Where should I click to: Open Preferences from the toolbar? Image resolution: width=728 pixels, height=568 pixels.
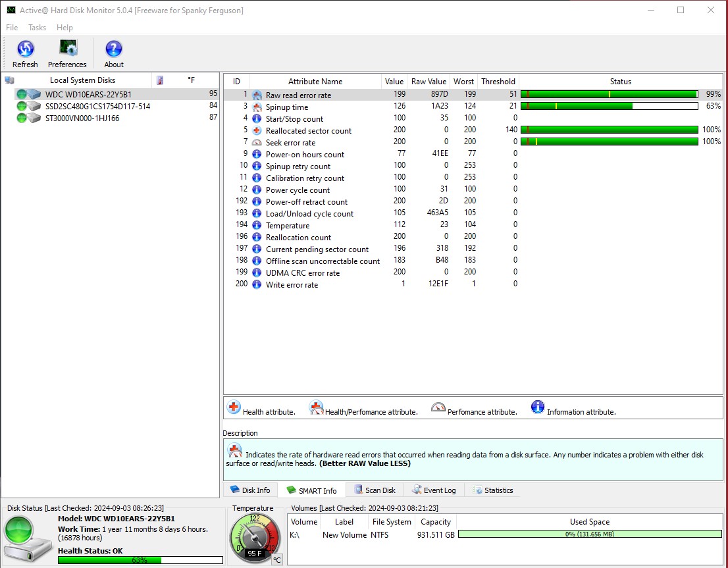pos(67,49)
